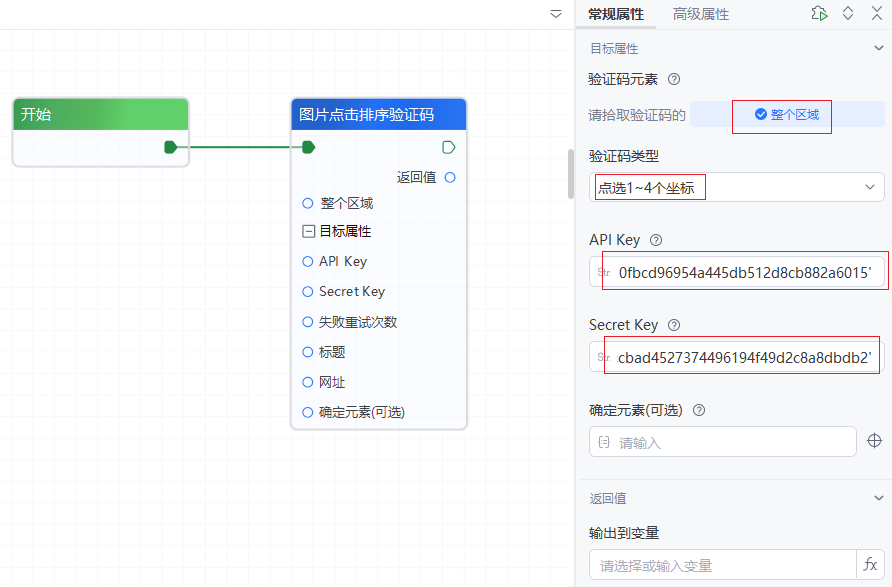
Task: Select the 常规属性 tab
Action: pos(615,14)
